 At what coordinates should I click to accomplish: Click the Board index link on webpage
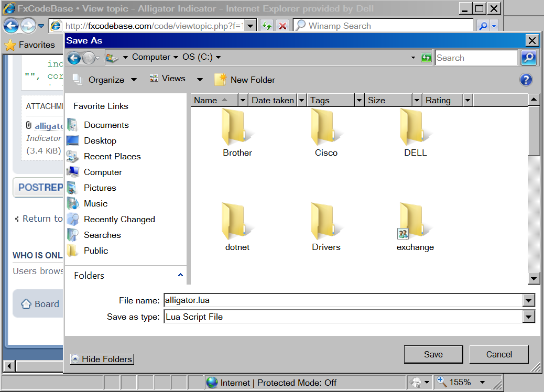40,304
